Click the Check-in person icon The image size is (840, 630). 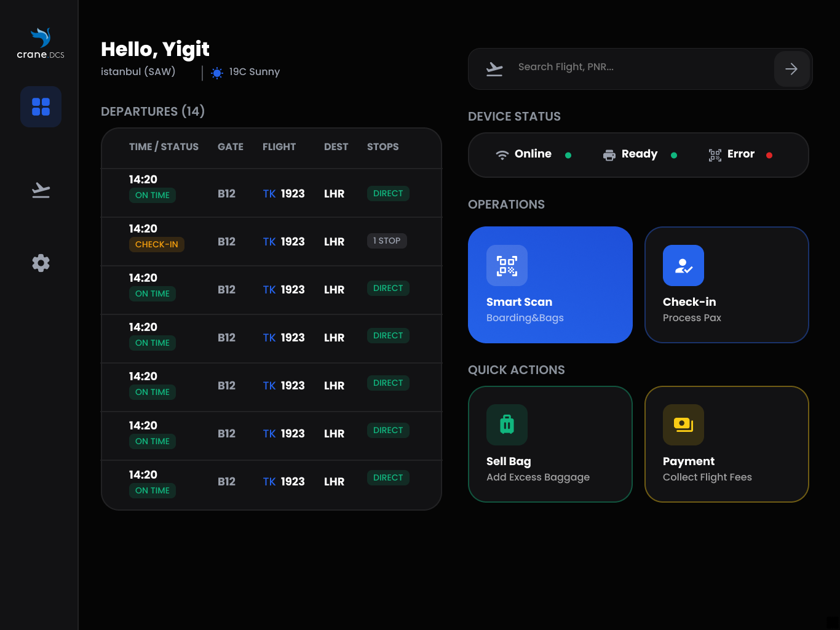(683, 266)
